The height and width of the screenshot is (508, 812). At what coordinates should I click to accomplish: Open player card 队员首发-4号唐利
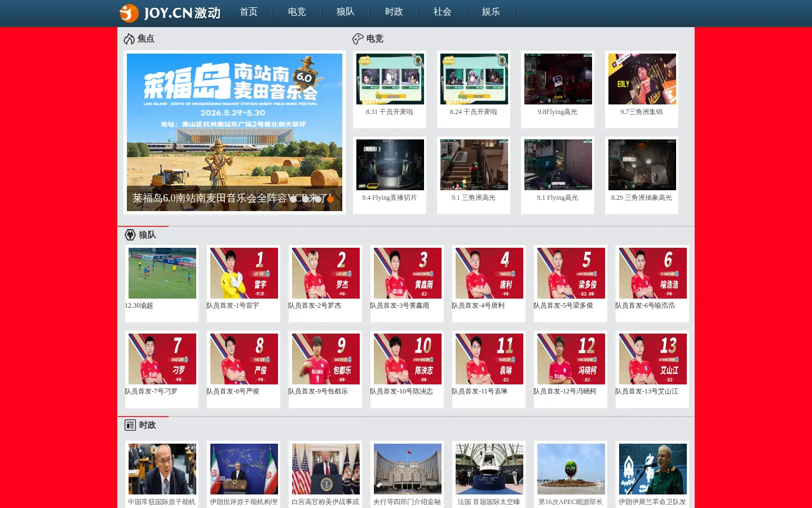coord(489,273)
